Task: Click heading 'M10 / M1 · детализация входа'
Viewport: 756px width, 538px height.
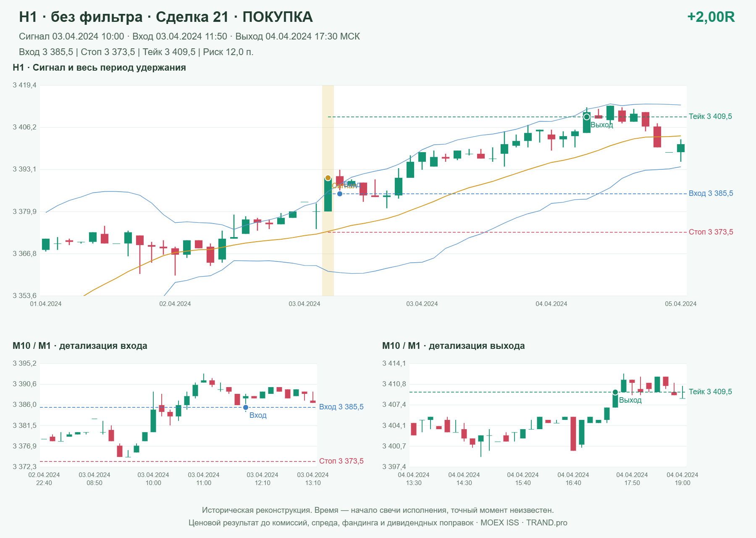Action: tap(80, 346)
